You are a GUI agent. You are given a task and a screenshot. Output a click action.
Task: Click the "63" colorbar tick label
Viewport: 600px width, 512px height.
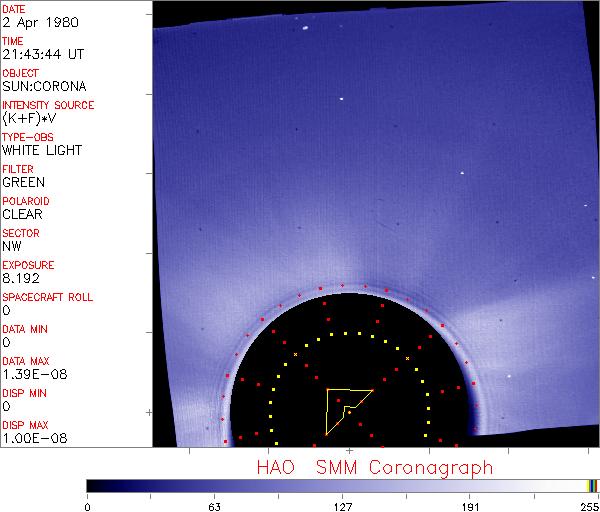pos(213,506)
